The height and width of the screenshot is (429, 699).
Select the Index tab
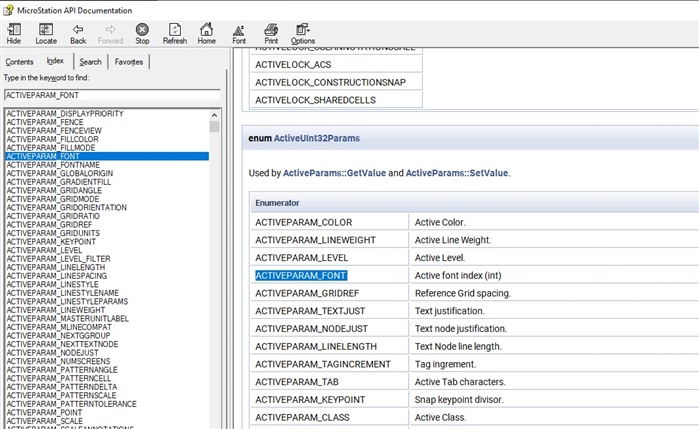pos(55,61)
